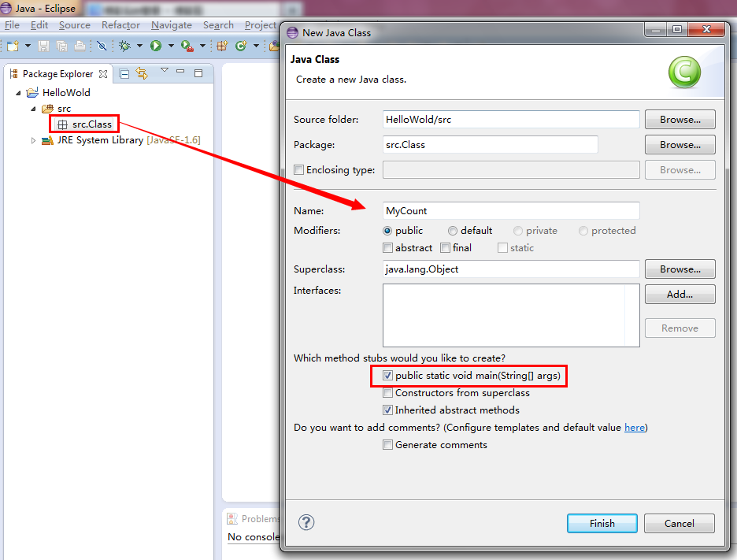Click the Add interfaces button
Image resolution: width=737 pixels, height=560 pixels.
(680, 295)
